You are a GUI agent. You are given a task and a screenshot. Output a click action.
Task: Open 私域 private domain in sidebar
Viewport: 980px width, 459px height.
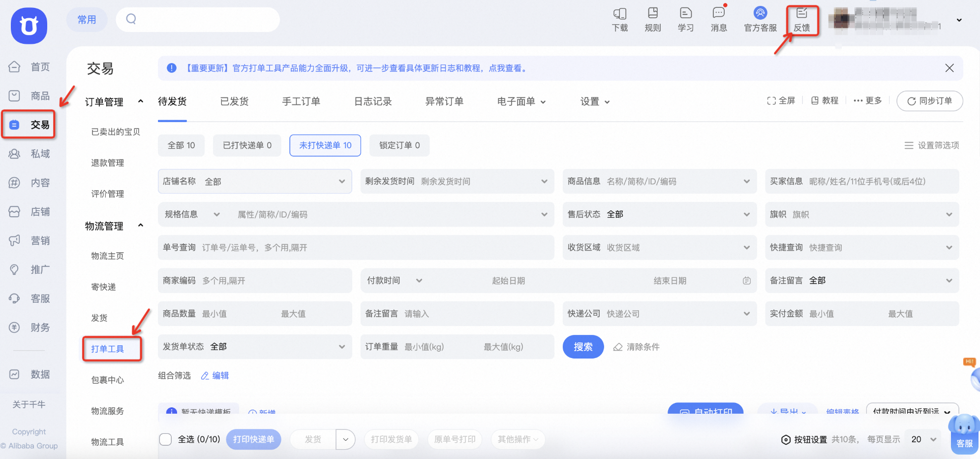[x=30, y=154]
